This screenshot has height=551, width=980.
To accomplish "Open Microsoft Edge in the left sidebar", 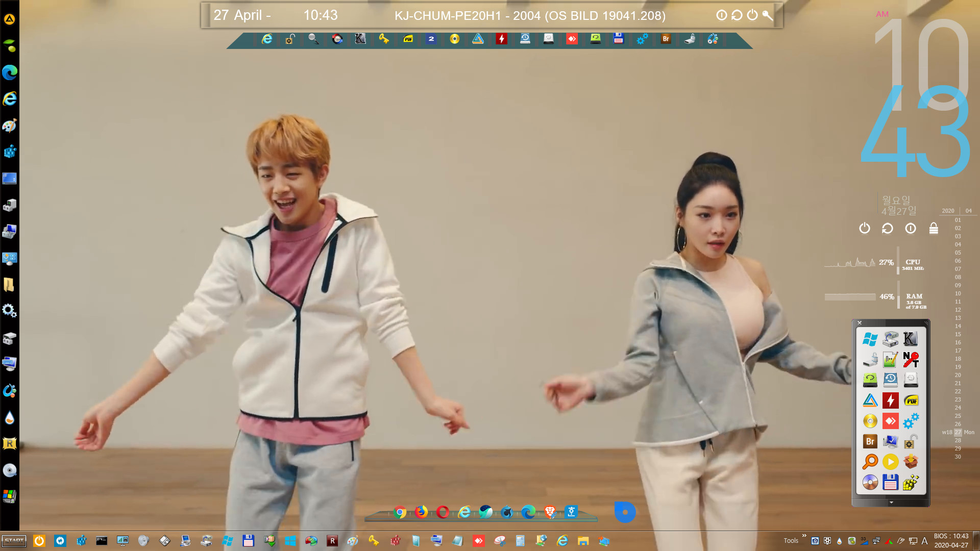I will [10, 72].
